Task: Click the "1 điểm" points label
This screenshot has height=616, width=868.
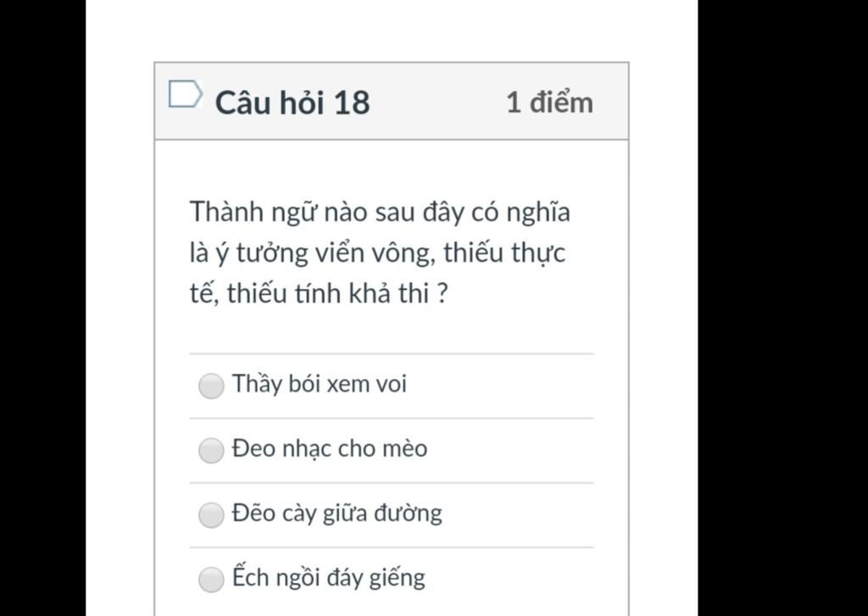Action: pos(549,103)
